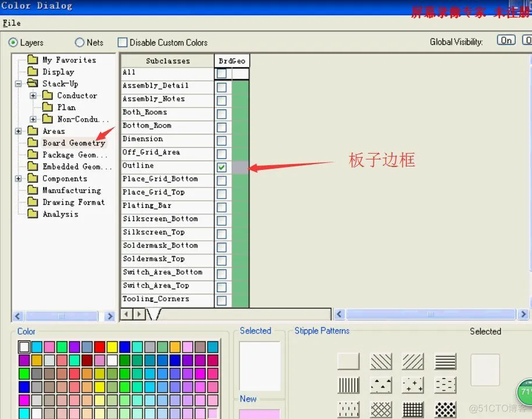Screen dimensions: 532x419
Task: Expand the Non-Condu... tree node
Action: point(33,119)
